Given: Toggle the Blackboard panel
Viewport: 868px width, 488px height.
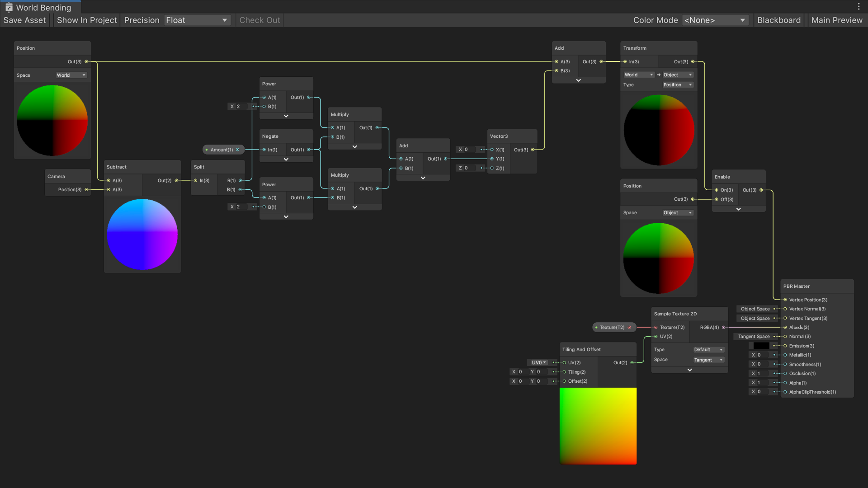Looking at the screenshot, I should (x=778, y=20).
